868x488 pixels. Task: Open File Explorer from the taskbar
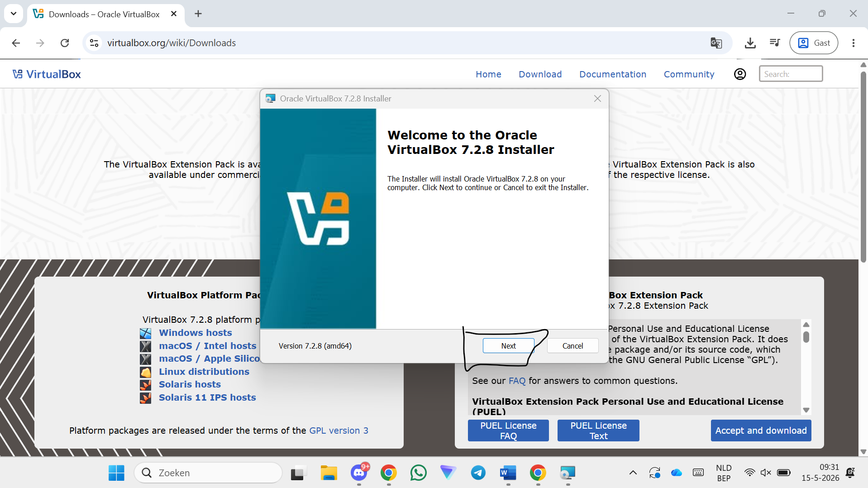coord(329,473)
